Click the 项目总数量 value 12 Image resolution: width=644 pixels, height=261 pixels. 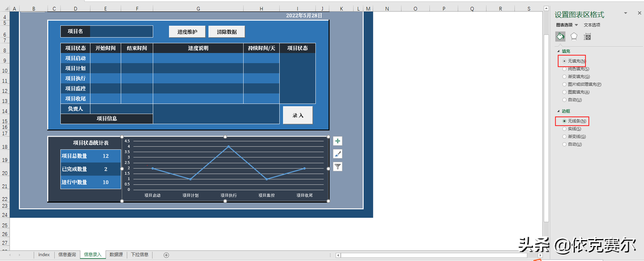105,156
